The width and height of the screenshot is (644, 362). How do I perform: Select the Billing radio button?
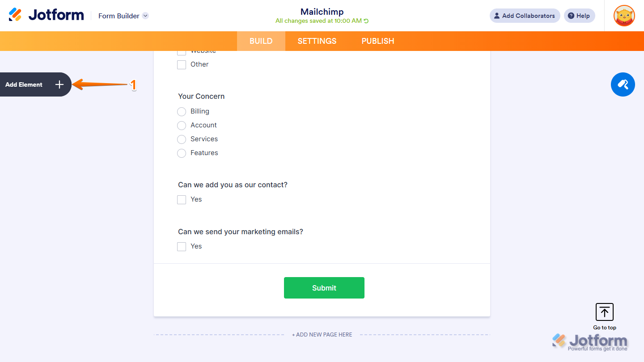click(x=182, y=111)
